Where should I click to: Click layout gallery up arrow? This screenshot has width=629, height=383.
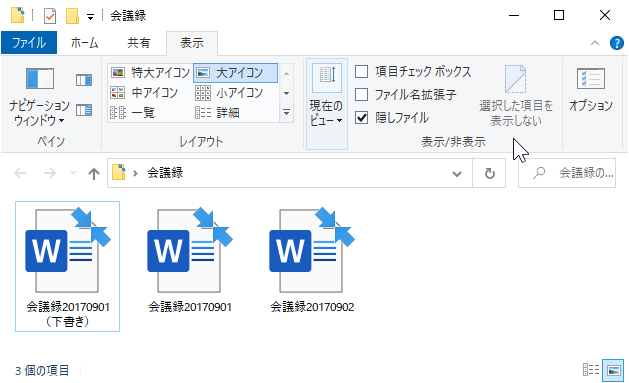[286, 73]
